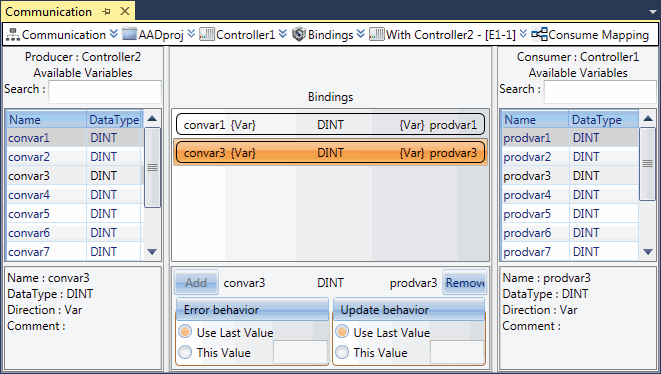Select With Controller2 - [E1-1] breadcrumb
661x374 pixels.
point(451,35)
